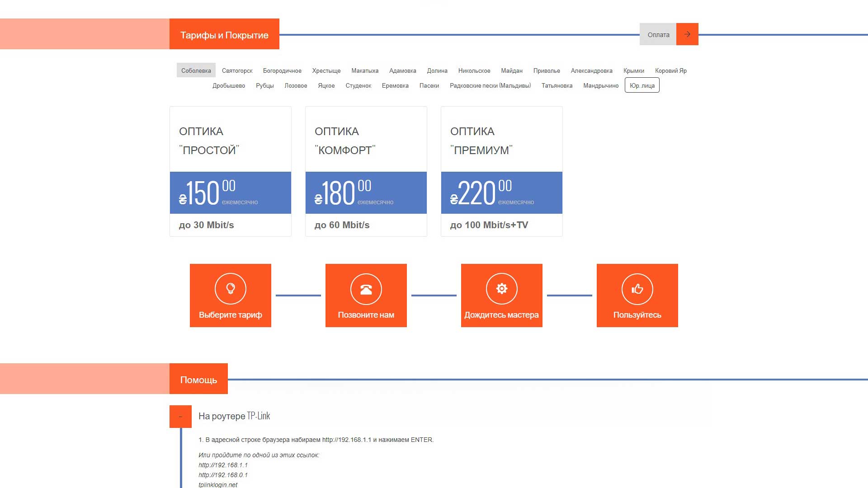This screenshot has height=488, width=868.
Task: Select the Радковские пески (Мальдивы) tab
Action: tap(490, 85)
